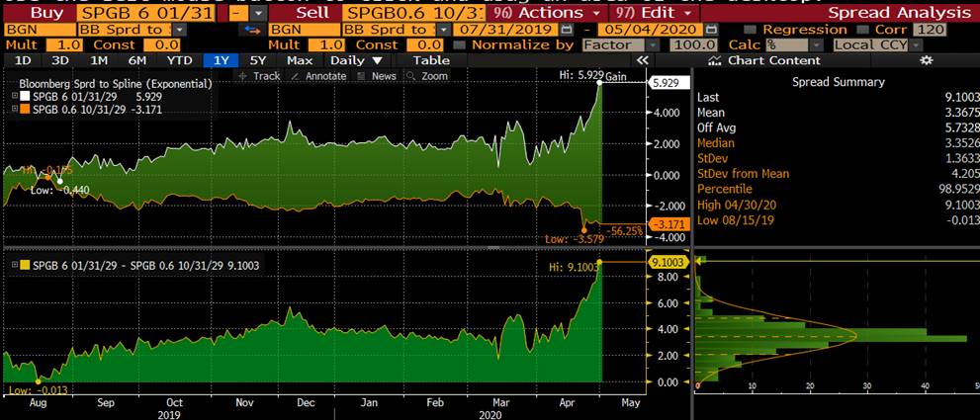Edit the normalize factor 100.0 field
This screenshot has height=420, width=980.
[694, 45]
